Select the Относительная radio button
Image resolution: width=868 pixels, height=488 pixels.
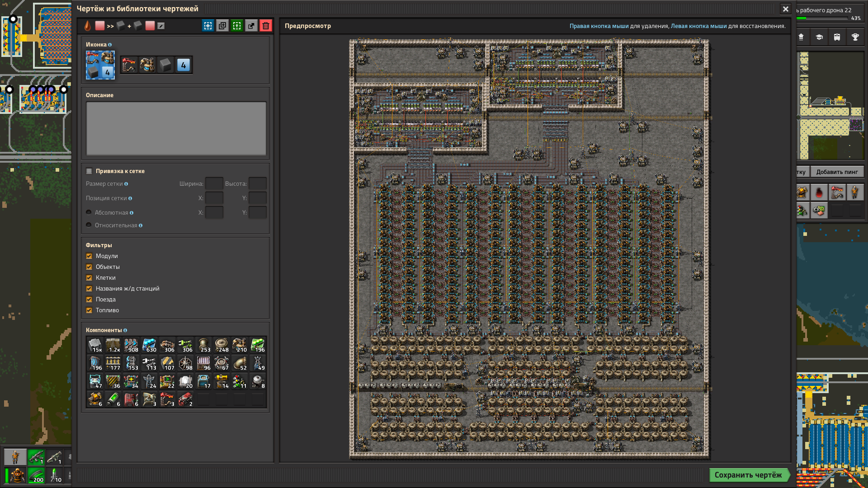coord(89,225)
